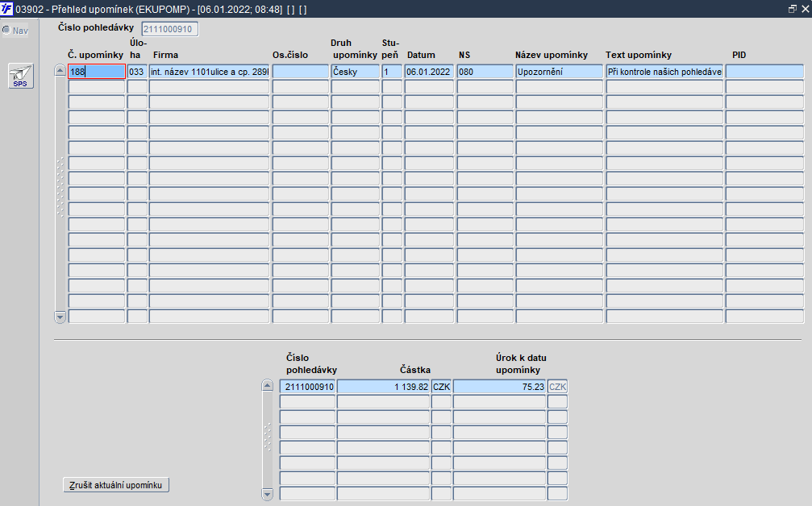
Task: Click the upper table scrollbar grip handle
Action: point(60,187)
